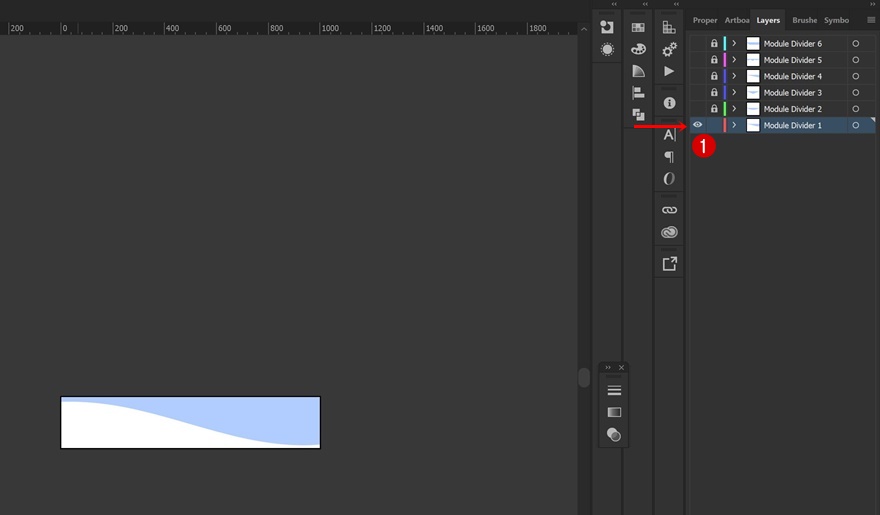Expand the Module Divider 1 layer
Image resolution: width=880 pixels, height=515 pixels.
pos(734,125)
